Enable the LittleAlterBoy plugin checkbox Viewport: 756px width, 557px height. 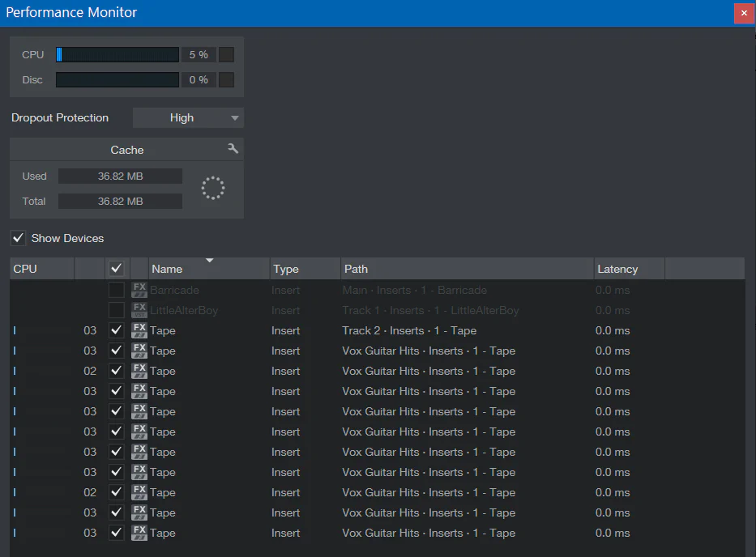(x=116, y=310)
